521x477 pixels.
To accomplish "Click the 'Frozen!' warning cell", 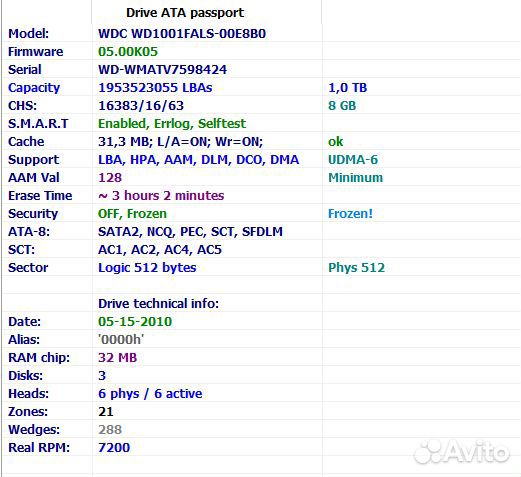I will point(350,214).
